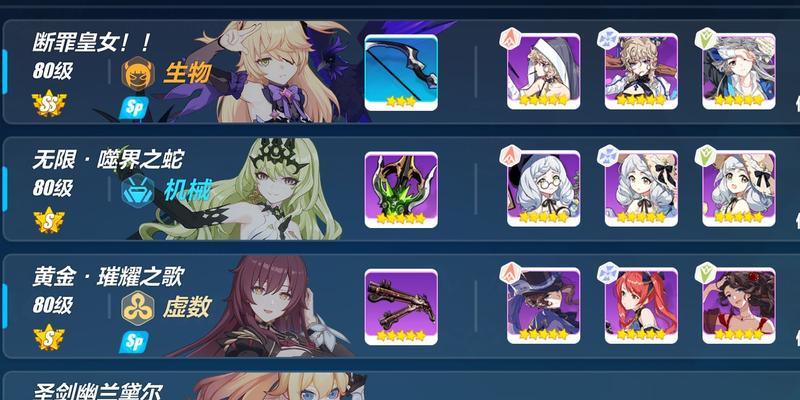Select the 断罪皇女!! character row
This screenshot has height=400, width=800.
401,71
